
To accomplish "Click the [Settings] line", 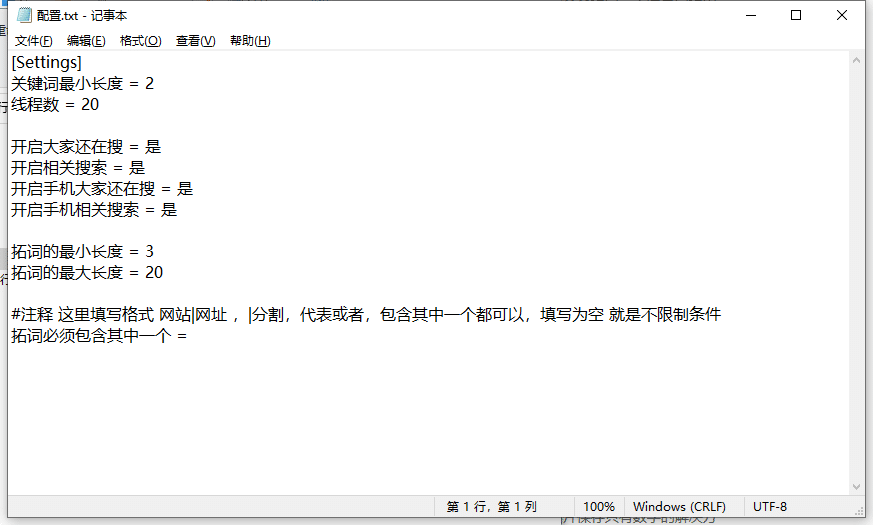I will [x=46, y=62].
